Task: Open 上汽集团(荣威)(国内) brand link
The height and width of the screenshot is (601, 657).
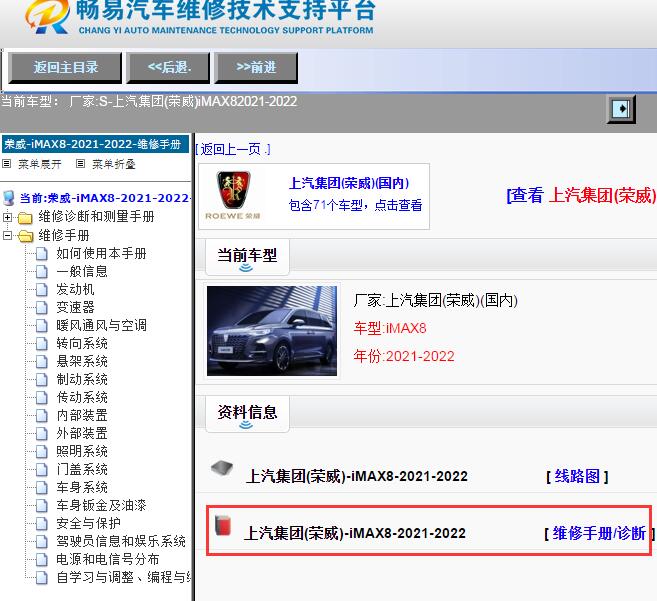Action: coord(349,183)
